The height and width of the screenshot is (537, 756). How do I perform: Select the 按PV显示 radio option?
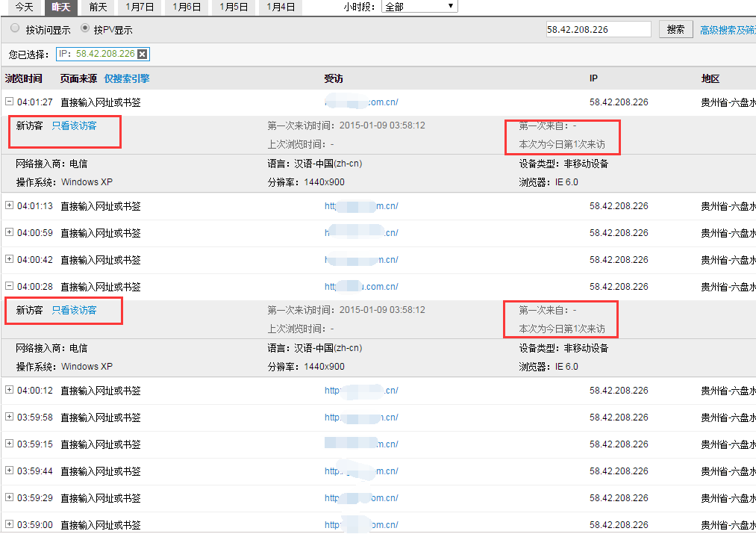85,29
